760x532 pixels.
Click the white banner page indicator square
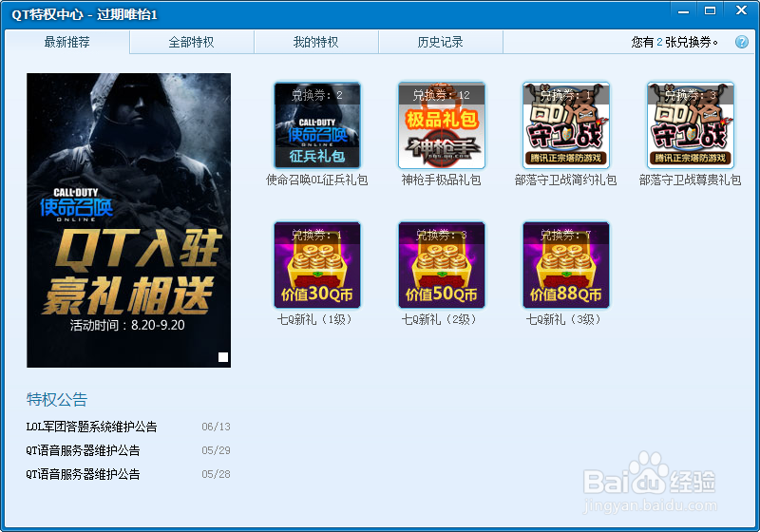point(223,357)
